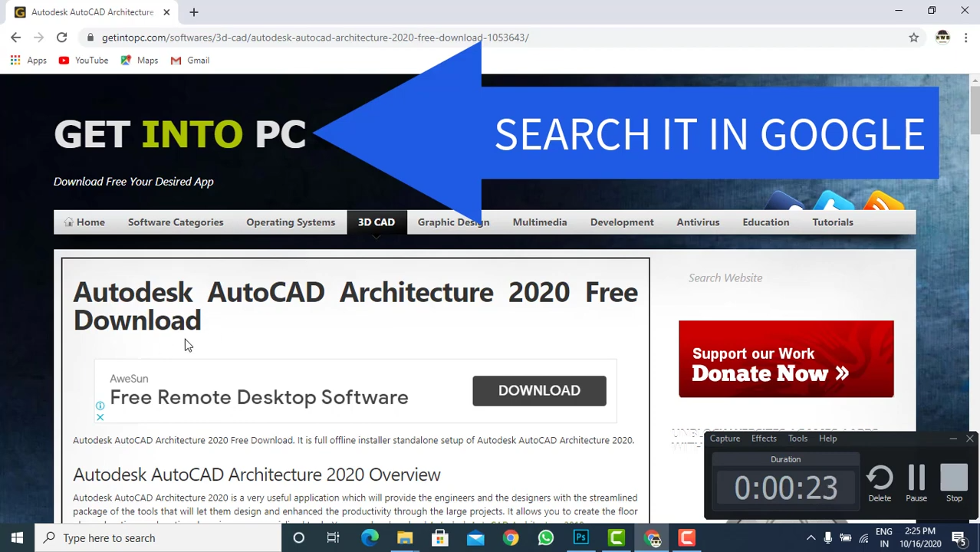Minimize the recorder panel
Image resolution: width=980 pixels, height=552 pixels.
[x=952, y=439]
